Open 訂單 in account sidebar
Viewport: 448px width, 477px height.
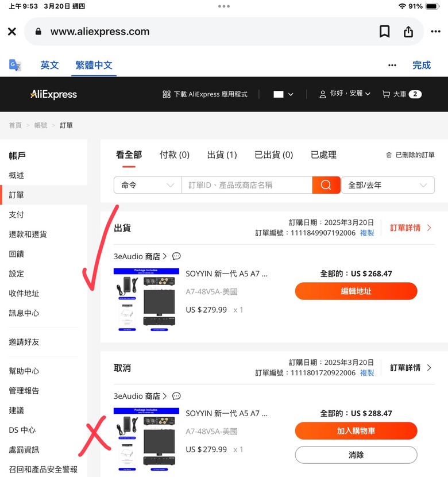click(x=17, y=195)
